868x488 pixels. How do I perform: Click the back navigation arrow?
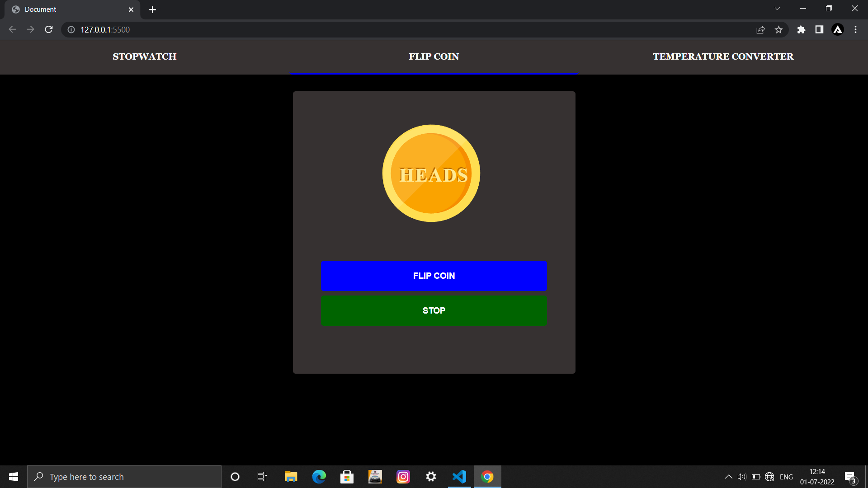[12, 29]
